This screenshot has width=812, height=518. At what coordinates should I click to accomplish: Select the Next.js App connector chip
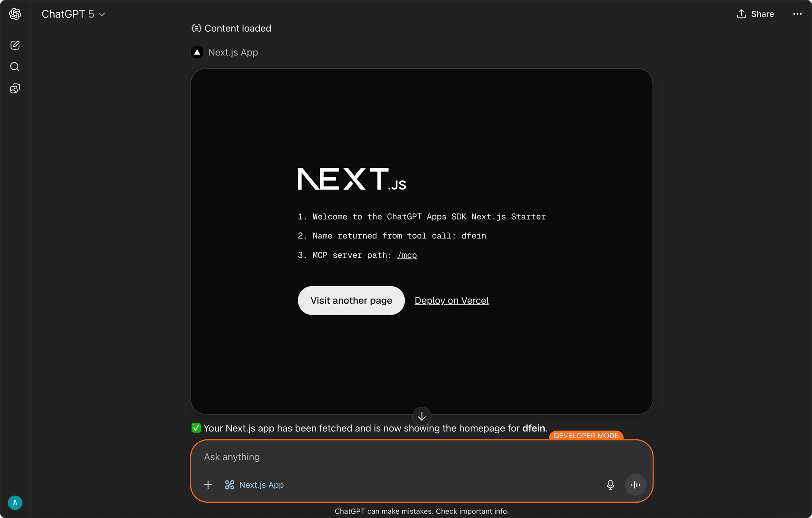pyautogui.click(x=254, y=485)
